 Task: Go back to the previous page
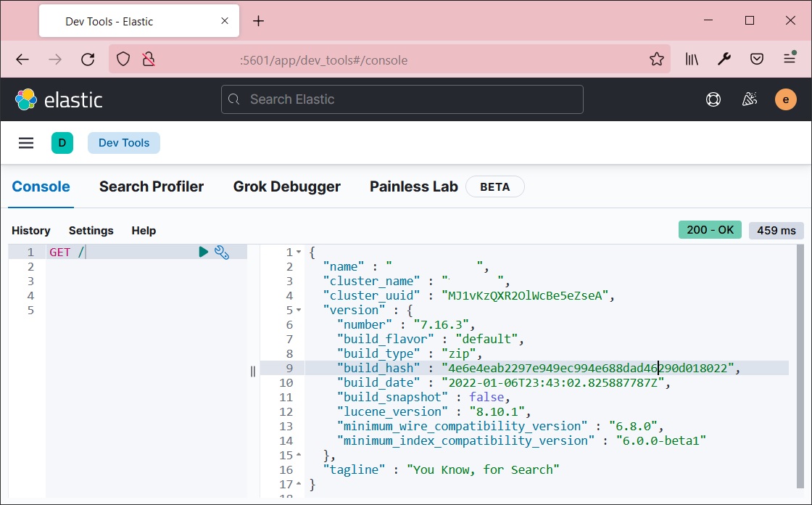[x=22, y=59]
